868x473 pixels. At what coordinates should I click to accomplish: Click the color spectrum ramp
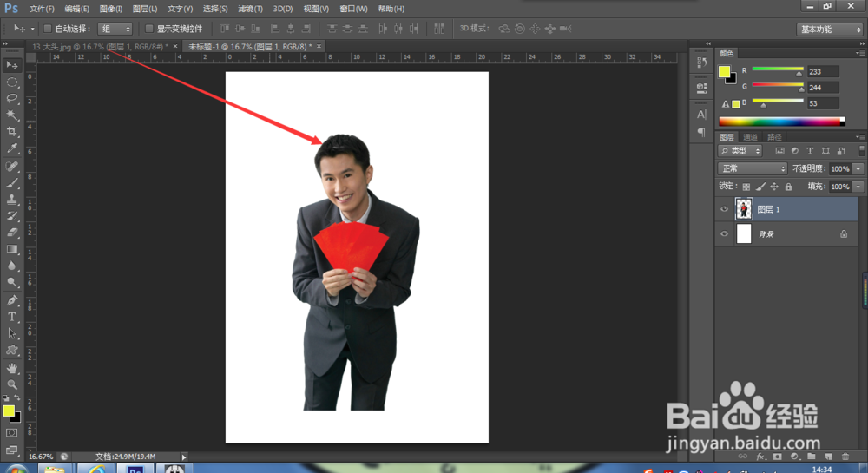click(x=781, y=122)
